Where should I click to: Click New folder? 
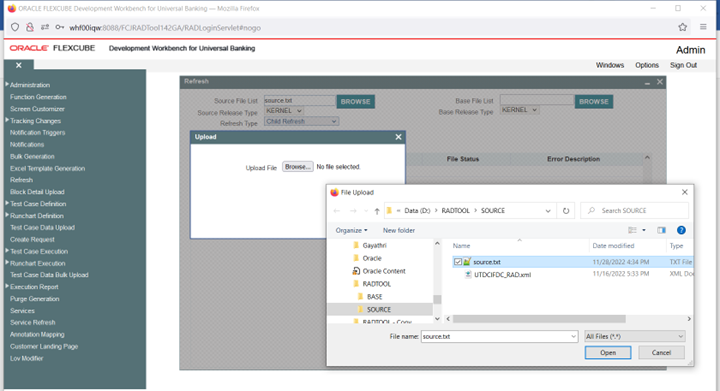click(x=399, y=230)
